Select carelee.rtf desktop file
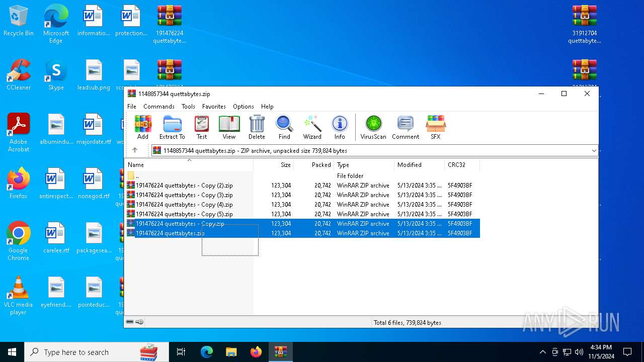 click(56, 238)
